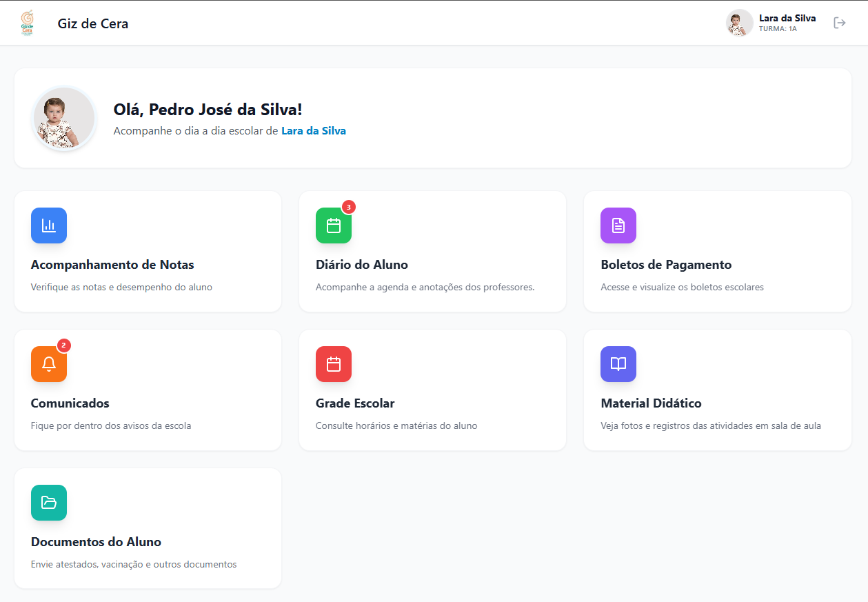868x602 pixels.
Task: Click the Comunicados card
Action: coord(148,390)
